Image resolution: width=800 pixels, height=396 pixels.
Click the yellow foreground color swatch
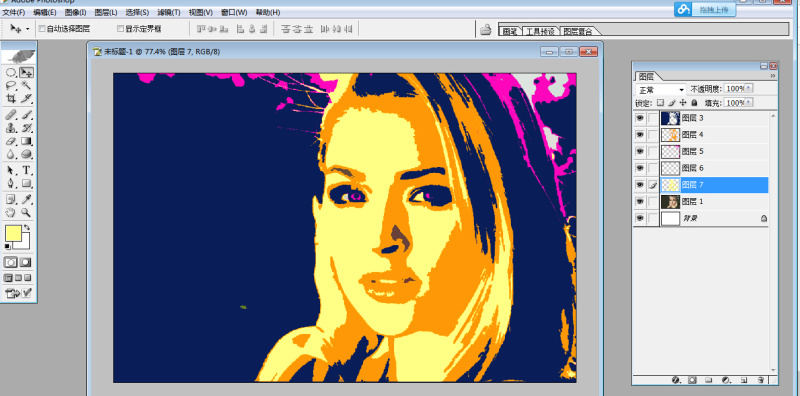[13, 234]
